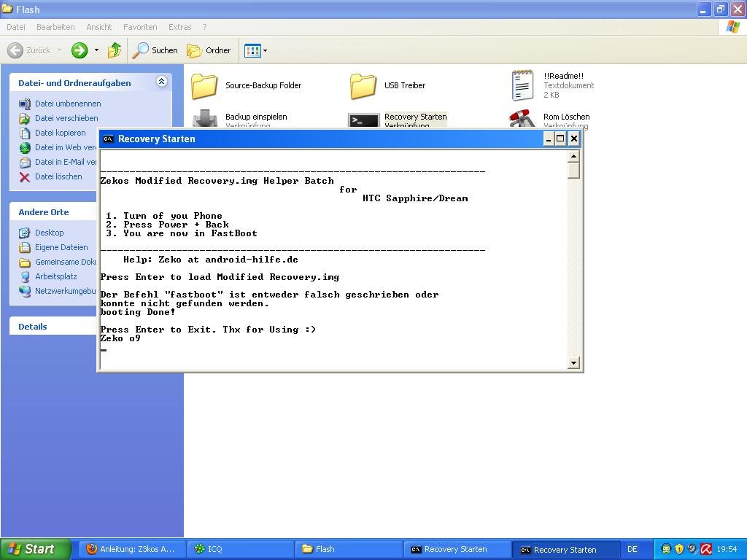Click the green face tray icon

[667, 549]
